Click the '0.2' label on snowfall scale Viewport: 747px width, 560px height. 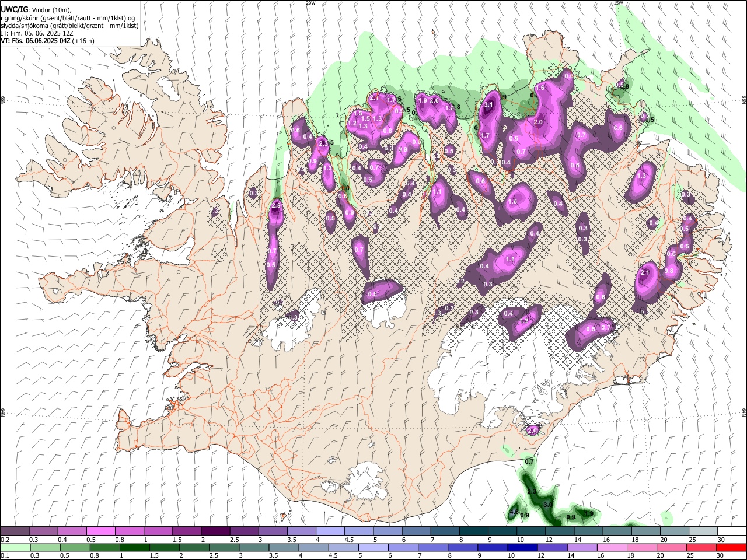coord(5,540)
